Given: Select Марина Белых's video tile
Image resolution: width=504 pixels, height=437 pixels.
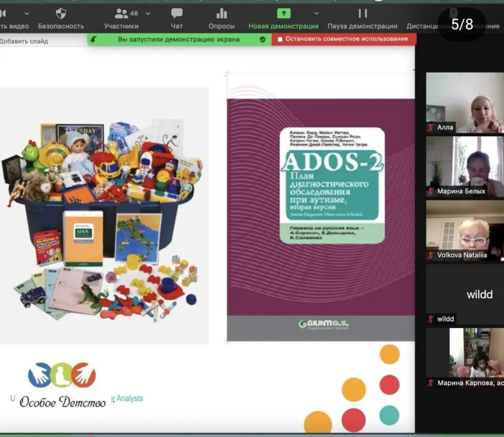Looking at the screenshot, I should click(465, 167).
